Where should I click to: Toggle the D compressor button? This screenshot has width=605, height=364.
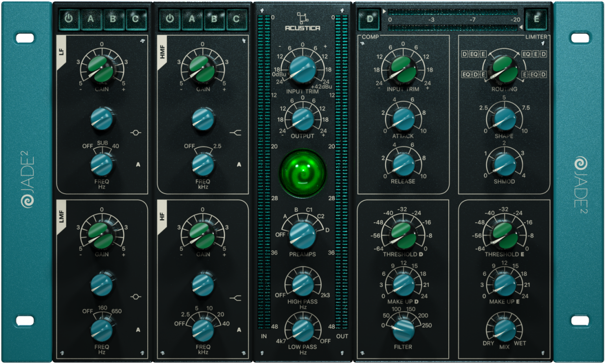[371, 20]
